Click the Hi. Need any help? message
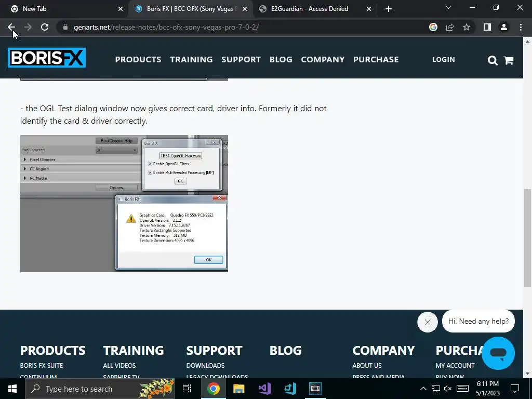 tap(478, 321)
